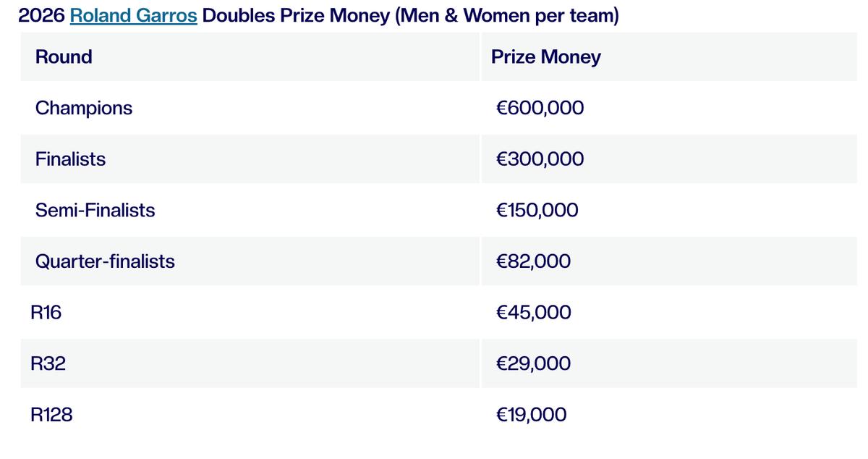Select the Champions row label
The image size is (868, 459).
coord(84,109)
